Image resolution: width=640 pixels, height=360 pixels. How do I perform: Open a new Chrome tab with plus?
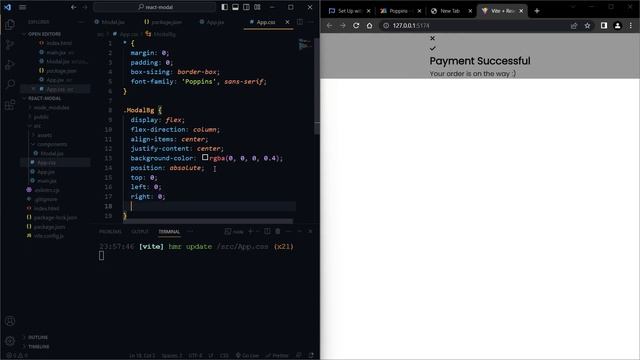[x=537, y=11]
